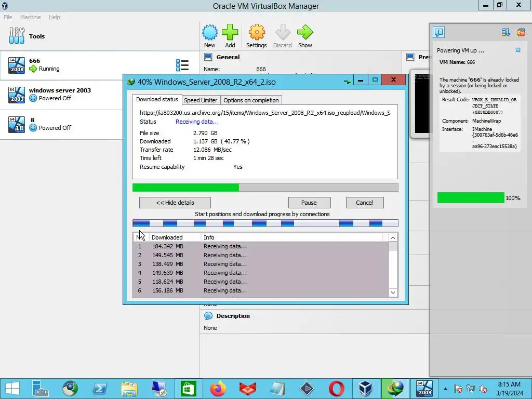Screen dimensions: 532x399
Task: Launch Firefox from the taskbar
Action: 218,389
